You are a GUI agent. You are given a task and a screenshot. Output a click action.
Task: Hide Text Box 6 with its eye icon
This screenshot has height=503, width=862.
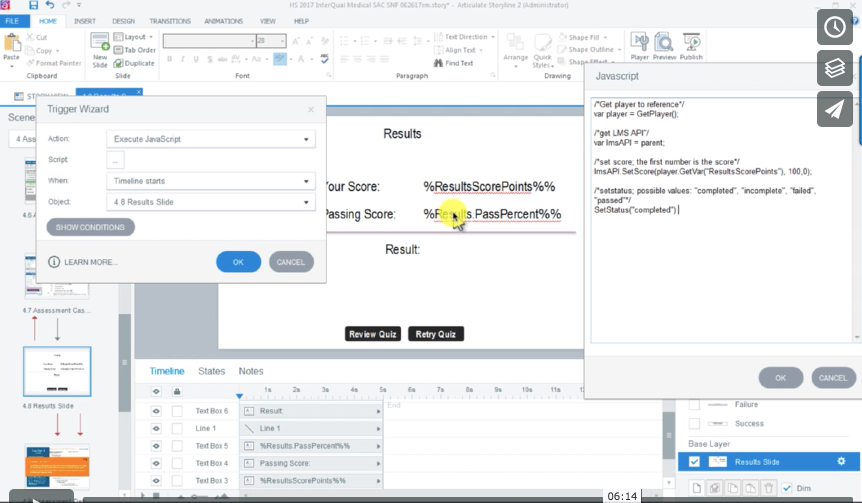click(156, 411)
